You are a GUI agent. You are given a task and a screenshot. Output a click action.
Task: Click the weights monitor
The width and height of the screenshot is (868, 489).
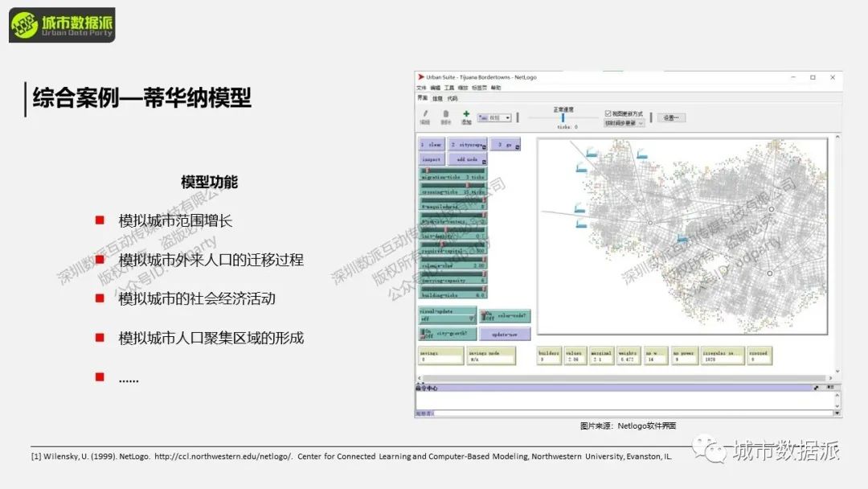click(x=628, y=355)
